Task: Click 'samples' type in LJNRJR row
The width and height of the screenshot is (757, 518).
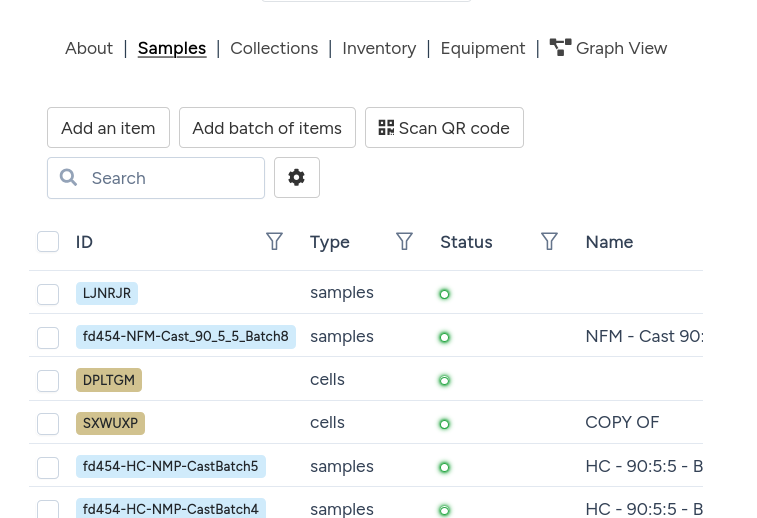Action: pyautogui.click(x=342, y=293)
